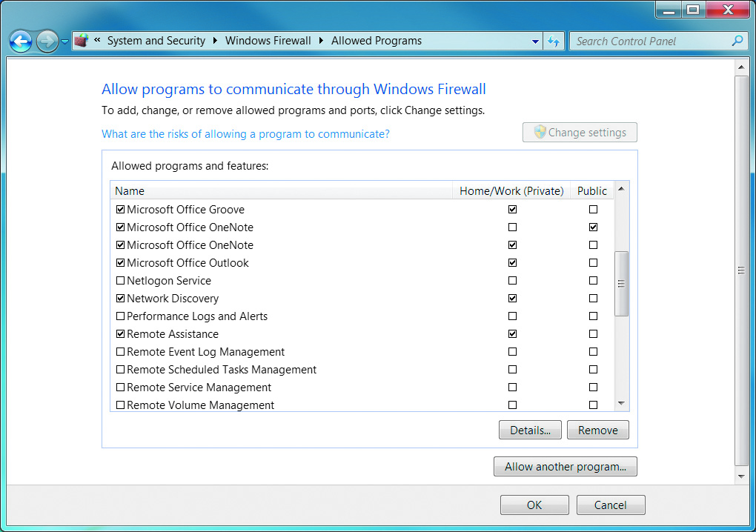The width and height of the screenshot is (756, 532).
Task: Enable Performance Logs and Alerts checkbox
Action: coord(121,316)
